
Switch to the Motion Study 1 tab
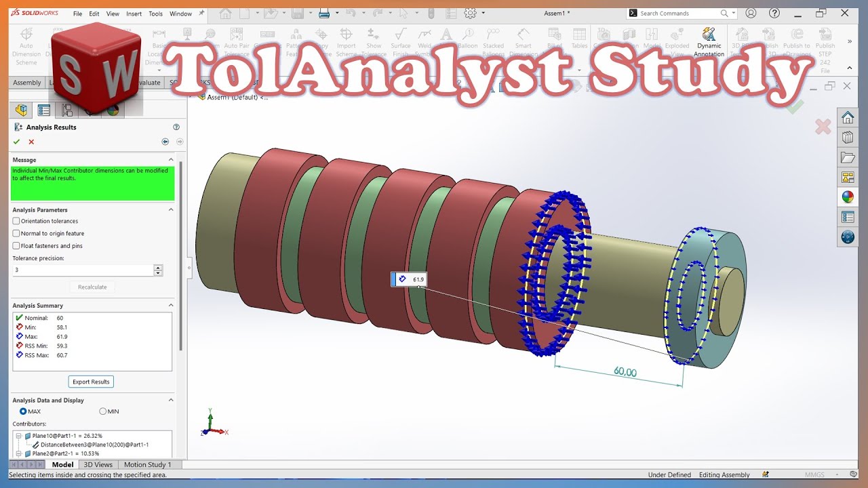[147, 464]
